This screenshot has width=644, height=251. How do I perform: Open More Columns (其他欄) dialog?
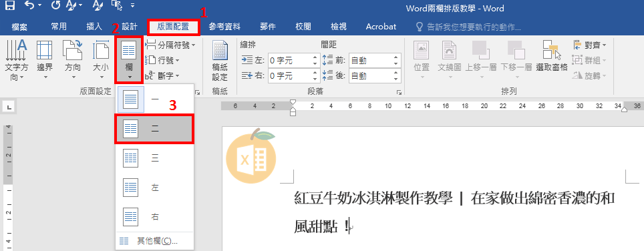(154, 241)
